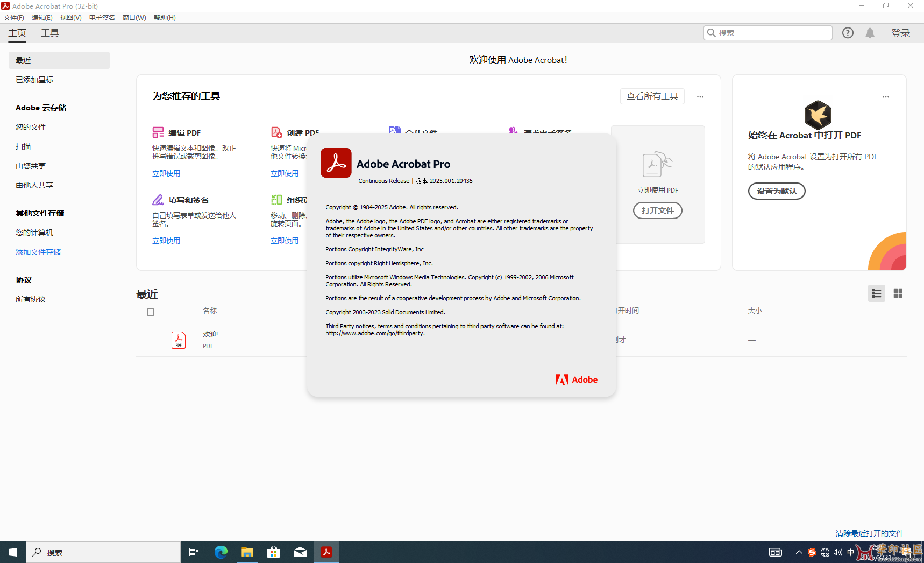Open Mail app from taskbar
This screenshot has height=563, width=924.
(300, 552)
